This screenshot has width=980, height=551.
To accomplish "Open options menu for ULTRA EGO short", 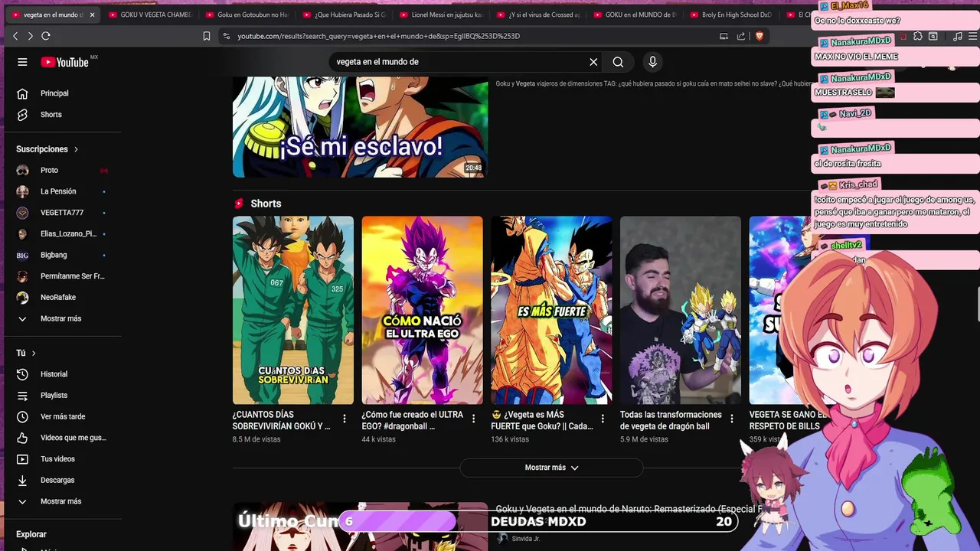I will (x=474, y=419).
